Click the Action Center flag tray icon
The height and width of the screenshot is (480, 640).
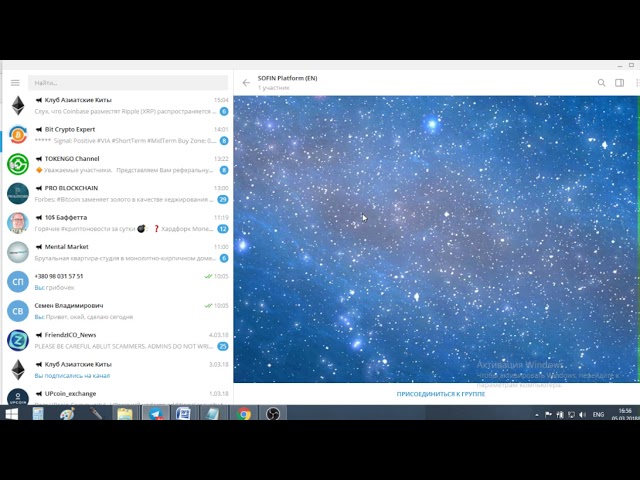548,415
